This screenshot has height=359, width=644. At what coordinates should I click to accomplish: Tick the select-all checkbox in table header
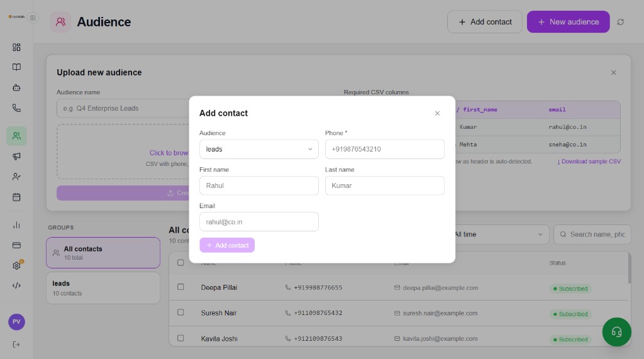click(180, 262)
